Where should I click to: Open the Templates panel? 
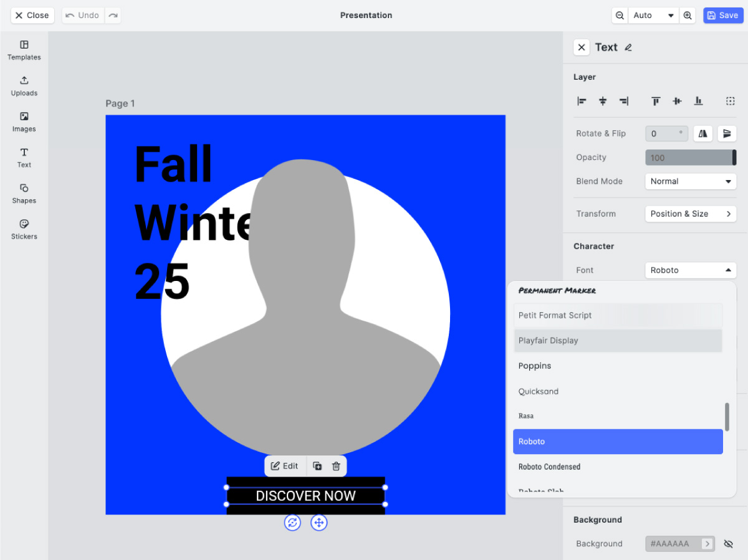click(24, 50)
